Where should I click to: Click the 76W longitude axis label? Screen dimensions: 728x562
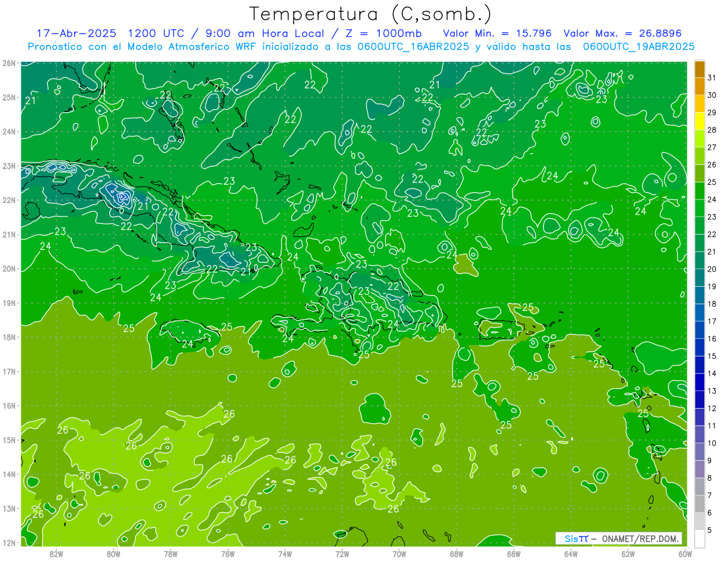click(x=228, y=554)
